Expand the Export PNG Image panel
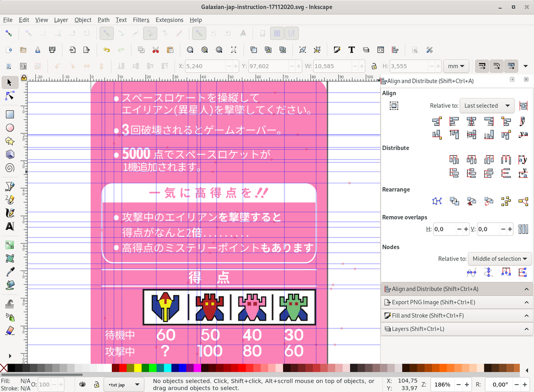Image resolution: width=534 pixels, height=392 pixels. 457,302
